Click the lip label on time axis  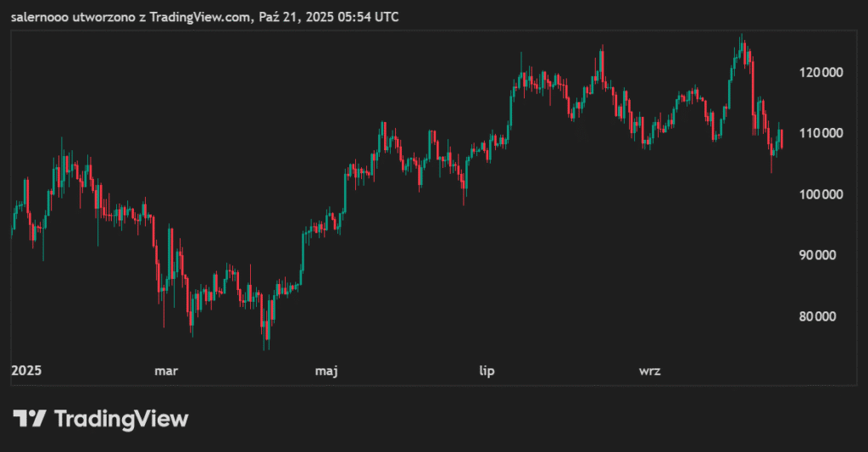pyautogui.click(x=487, y=371)
